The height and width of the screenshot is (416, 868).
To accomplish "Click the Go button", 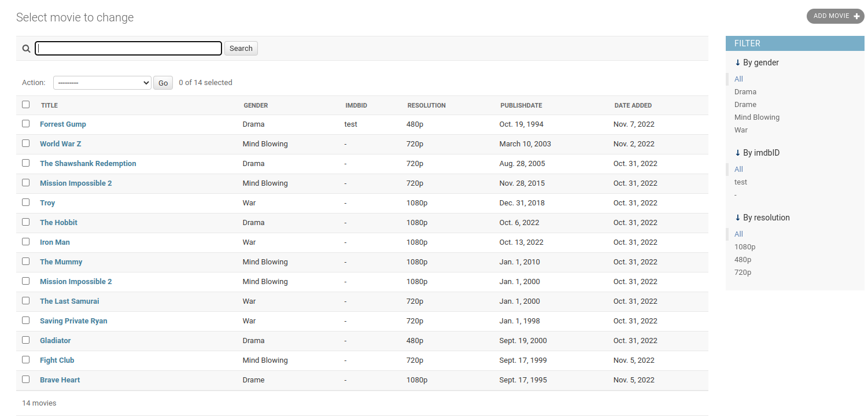I will 163,83.
